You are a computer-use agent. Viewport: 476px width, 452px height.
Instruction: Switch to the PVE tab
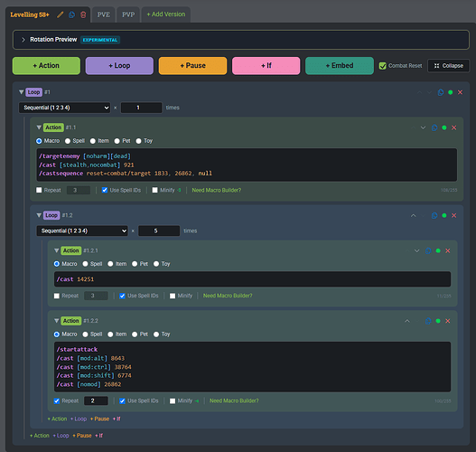[x=104, y=14]
